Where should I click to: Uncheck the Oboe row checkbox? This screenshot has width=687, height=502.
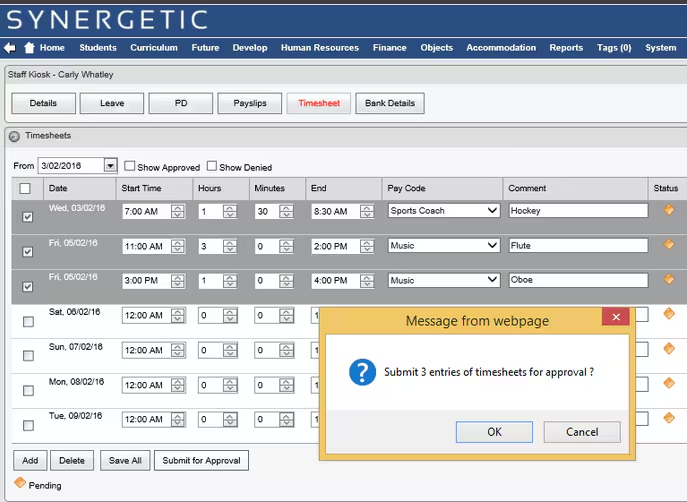point(28,287)
